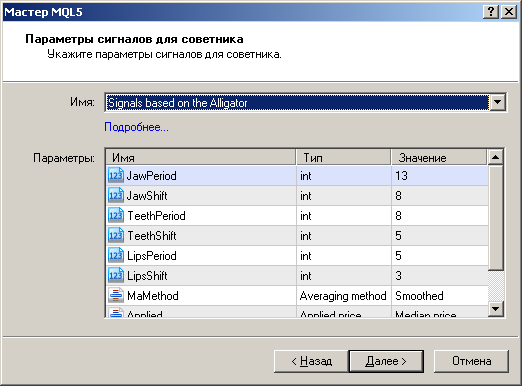
Task: Click the help question mark button
Action: point(491,12)
